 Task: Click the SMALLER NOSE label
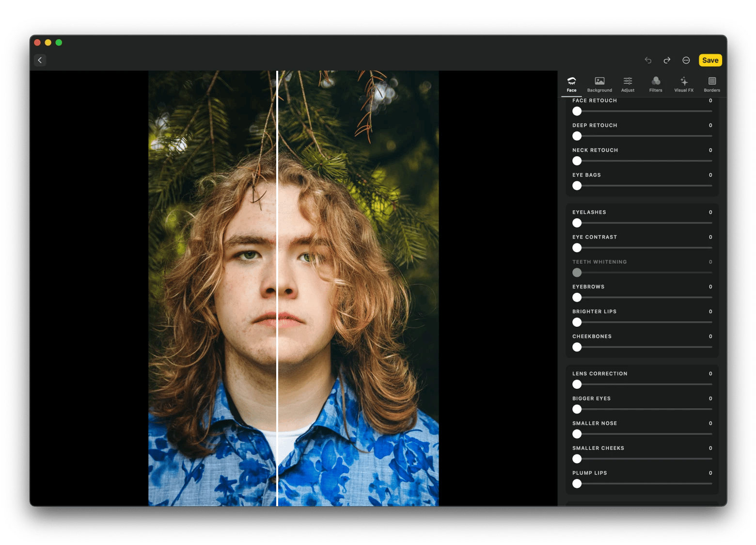(x=595, y=423)
